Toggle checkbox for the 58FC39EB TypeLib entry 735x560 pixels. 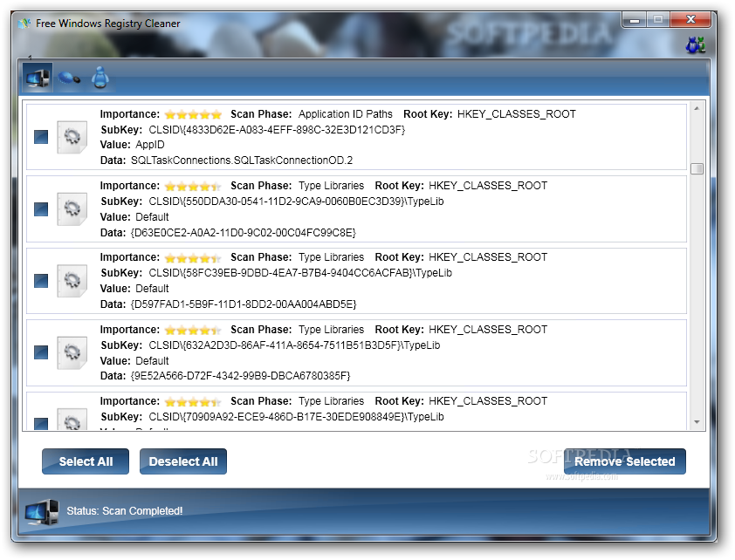41,281
